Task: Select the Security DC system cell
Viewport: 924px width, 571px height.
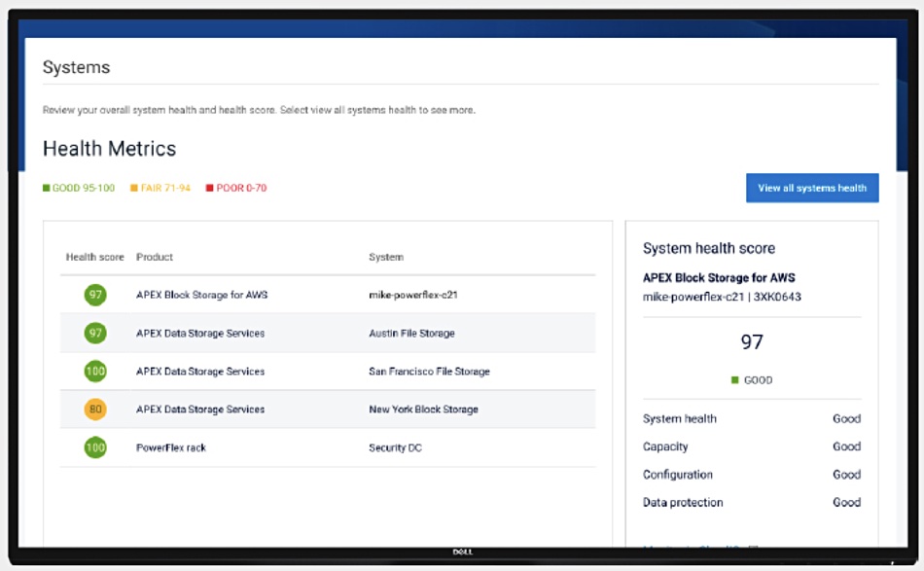Action: click(396, 447)
